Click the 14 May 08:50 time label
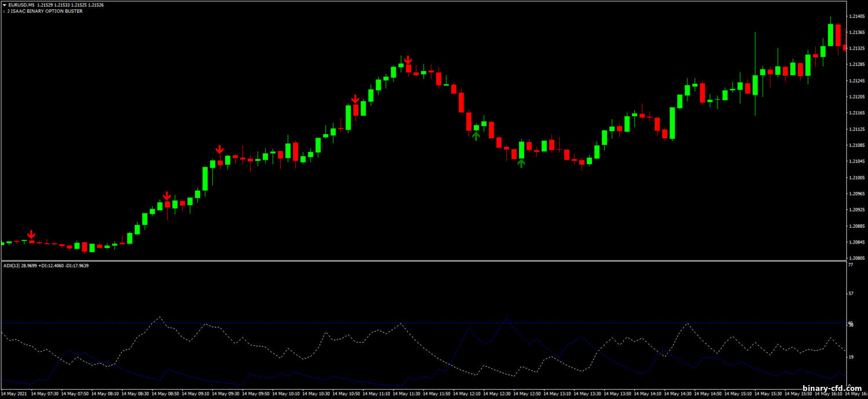This screenshot has height=399, width=868. click(165, 394)
